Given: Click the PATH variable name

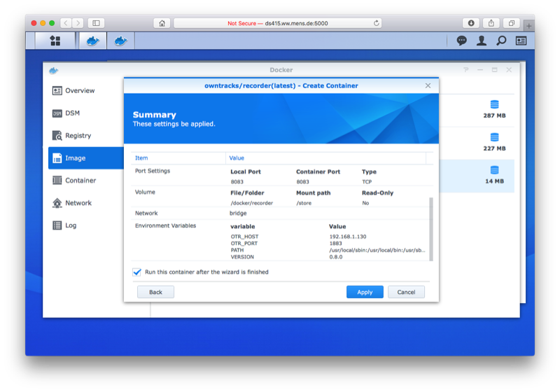Looking at the screenshot, I should [237, 251].
